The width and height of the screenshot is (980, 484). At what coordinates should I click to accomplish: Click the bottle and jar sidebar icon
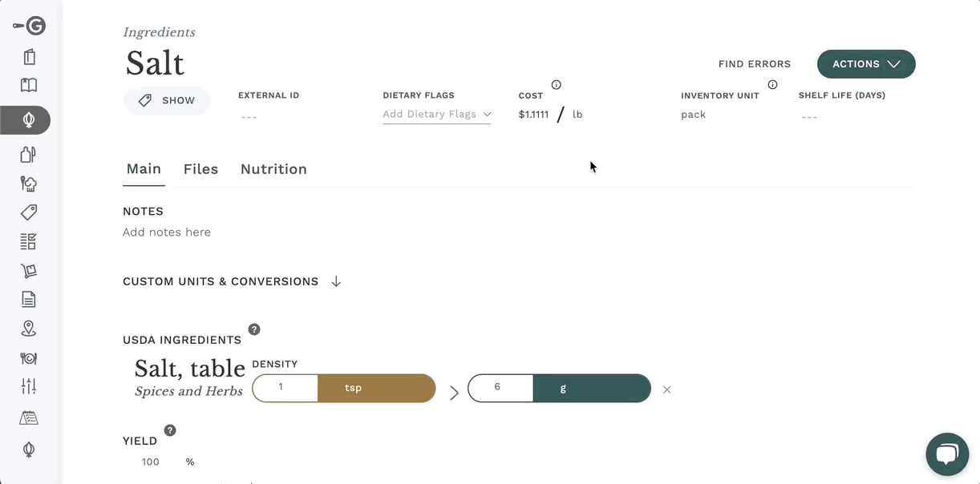click(x=29, y=154)
